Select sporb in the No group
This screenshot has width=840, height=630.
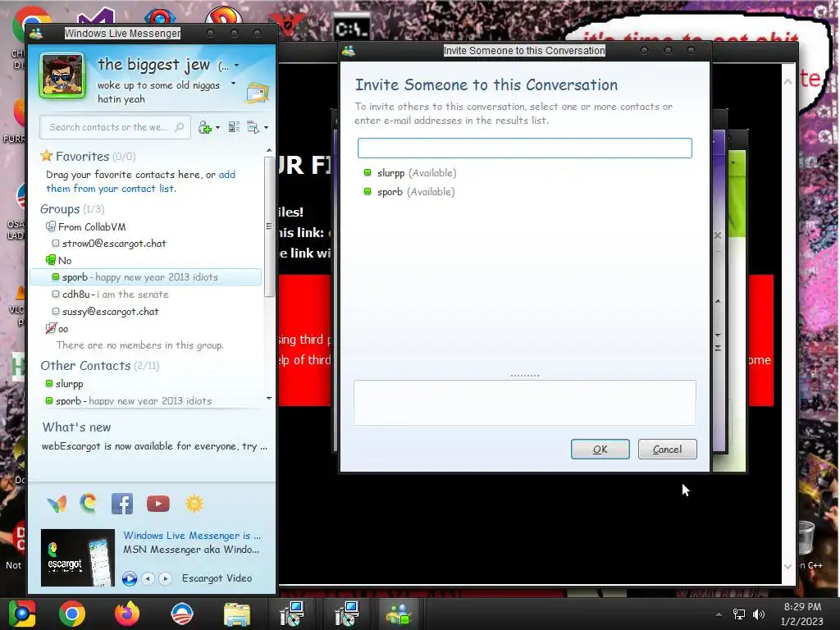click(x=146, y=277)
